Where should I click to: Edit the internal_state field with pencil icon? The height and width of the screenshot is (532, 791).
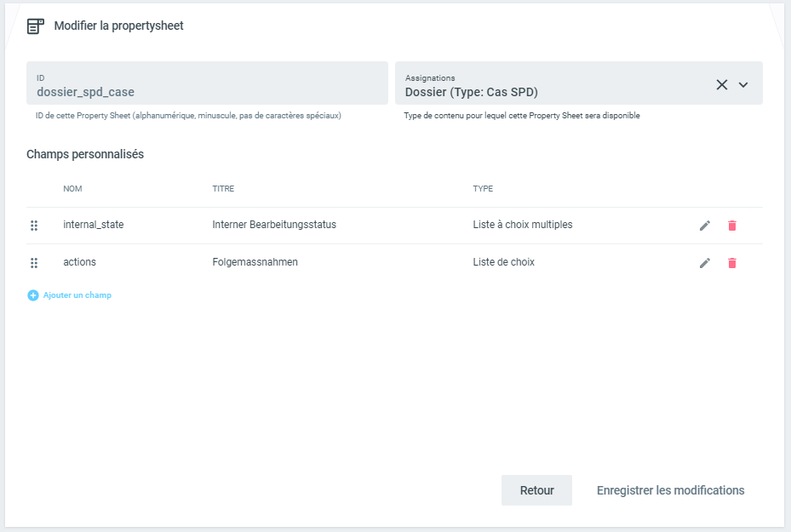(704, 226)
